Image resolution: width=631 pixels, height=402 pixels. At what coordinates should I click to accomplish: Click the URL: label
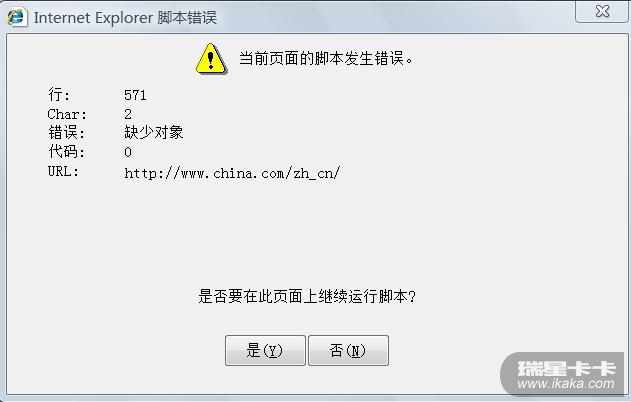63,171
